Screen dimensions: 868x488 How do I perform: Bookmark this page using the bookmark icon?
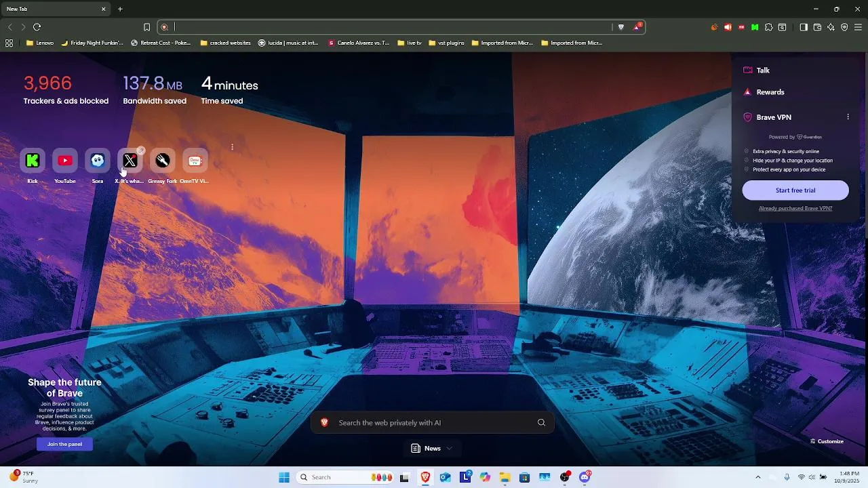pyautogui.click(x=146, y=27)
